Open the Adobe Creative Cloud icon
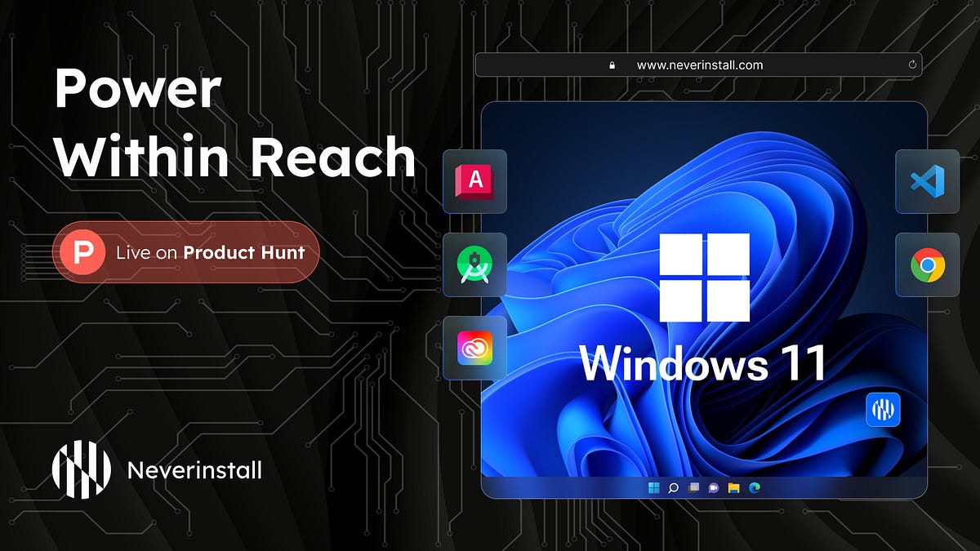This screenshot has width=980, height=551. pos(474,349)
